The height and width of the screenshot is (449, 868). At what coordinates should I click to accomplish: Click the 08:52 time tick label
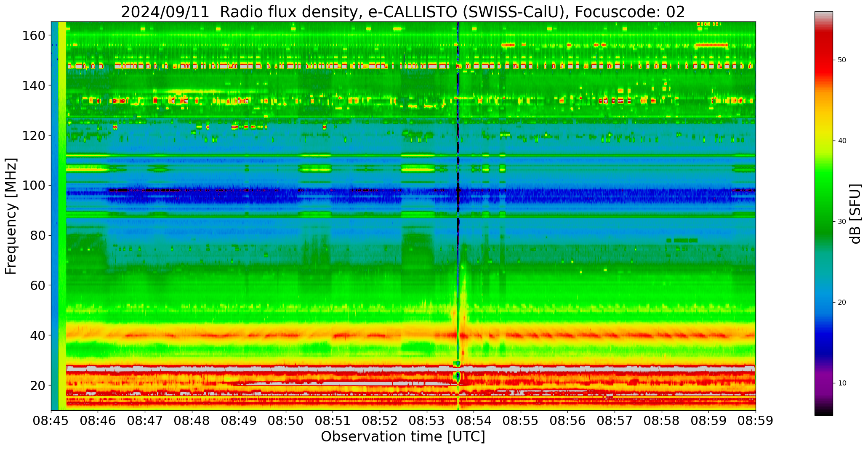[x=380, y=421]
